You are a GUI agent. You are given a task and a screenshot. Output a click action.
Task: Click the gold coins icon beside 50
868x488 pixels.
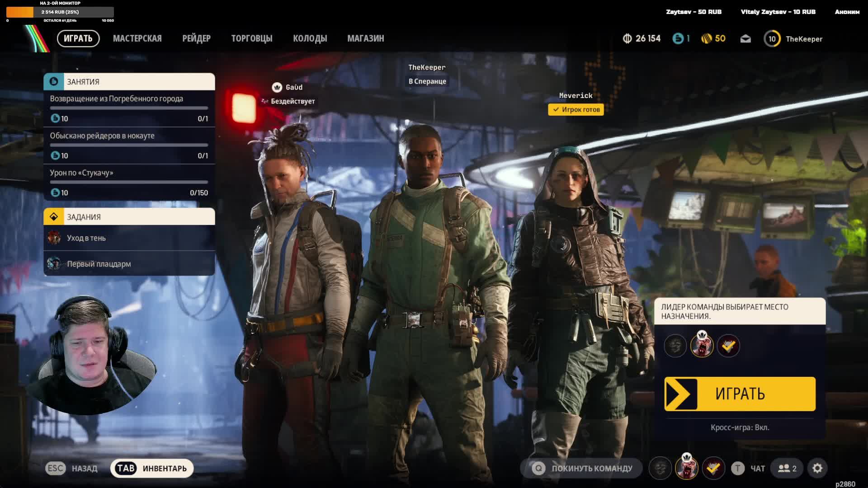tap(707, 38)
